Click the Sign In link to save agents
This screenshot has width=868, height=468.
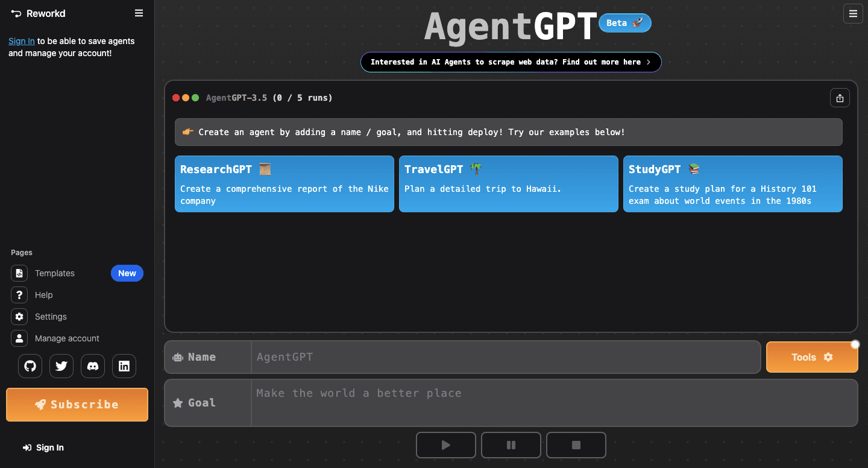[x=21, y=41]
